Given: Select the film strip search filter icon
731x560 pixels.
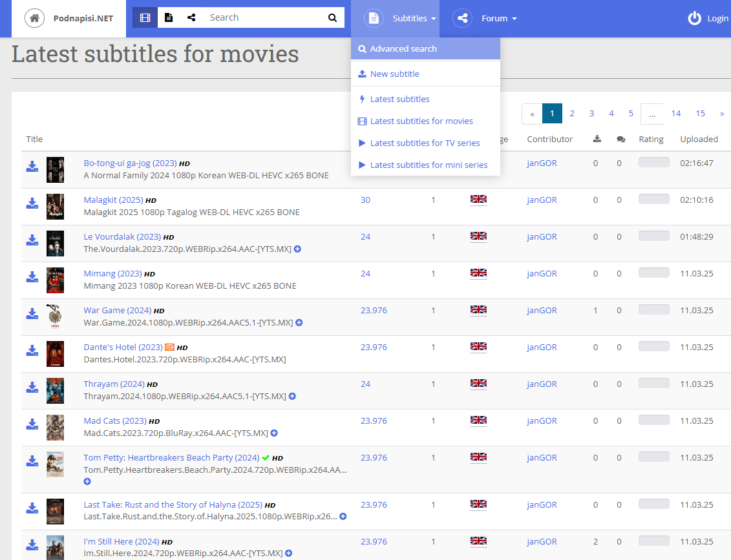Looking at the screenshot, I should click(x=145, y=18).
